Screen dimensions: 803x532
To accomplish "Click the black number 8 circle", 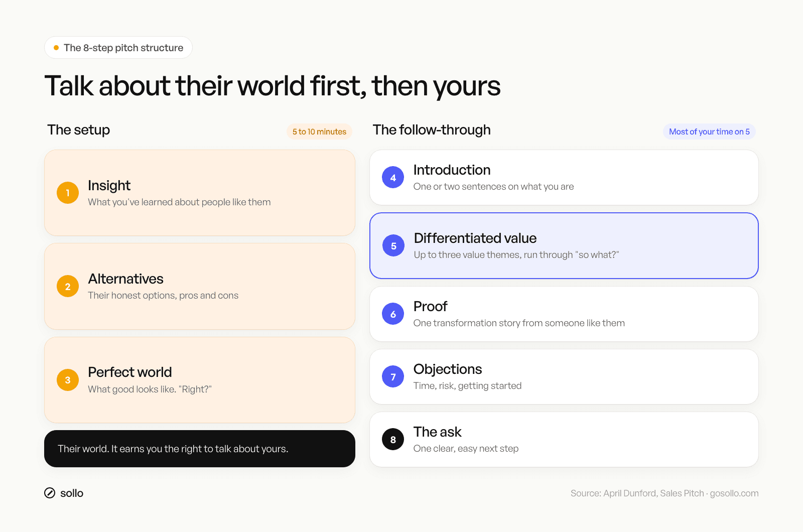I will (x=393, y=440).
